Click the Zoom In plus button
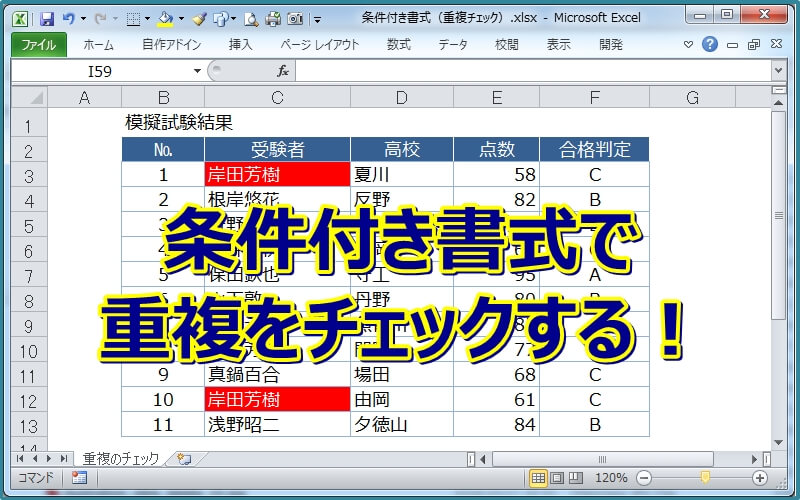Screen dimensions: 800x500 [760, 478]
